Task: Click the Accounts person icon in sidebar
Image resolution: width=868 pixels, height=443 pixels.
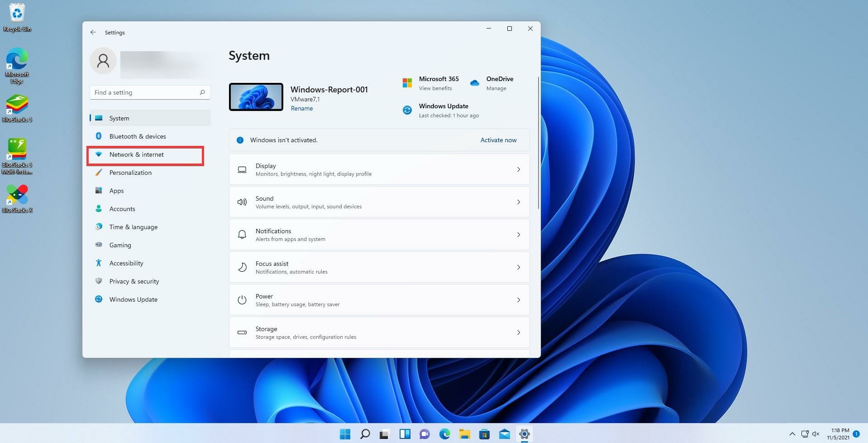Action: point(99,209)
